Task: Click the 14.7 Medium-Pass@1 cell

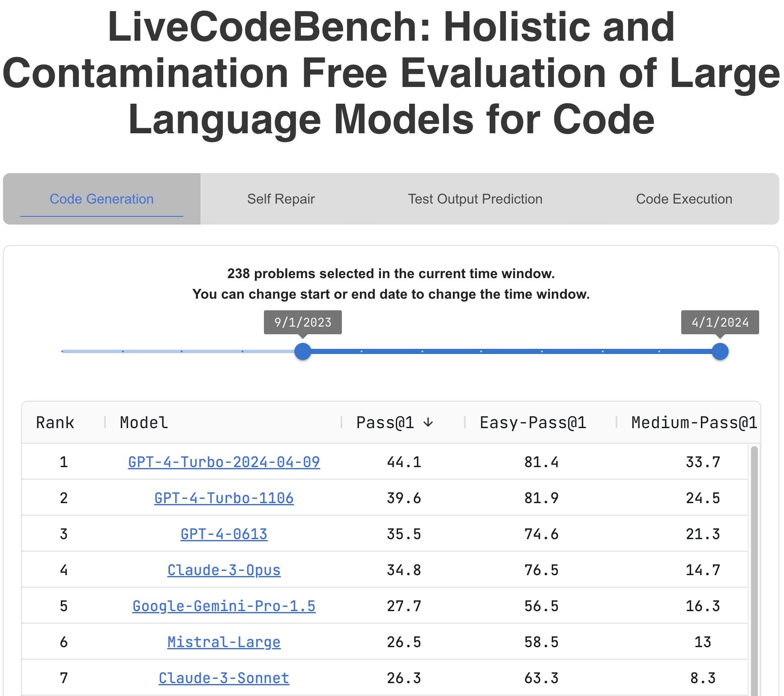Action: click(703, 570)
